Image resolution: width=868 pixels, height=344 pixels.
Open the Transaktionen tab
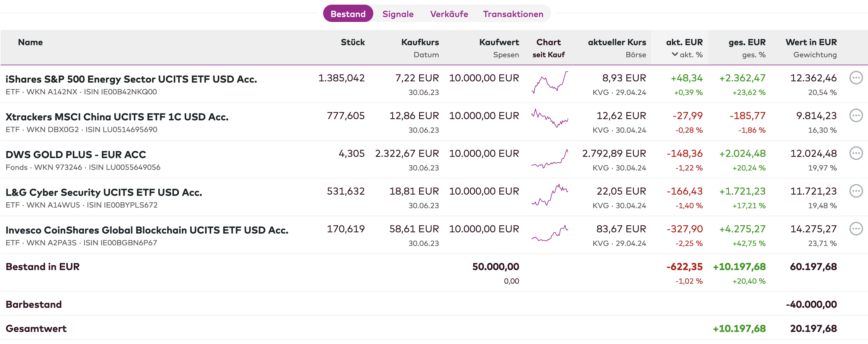pyautogui.click(x=513, y=14)
